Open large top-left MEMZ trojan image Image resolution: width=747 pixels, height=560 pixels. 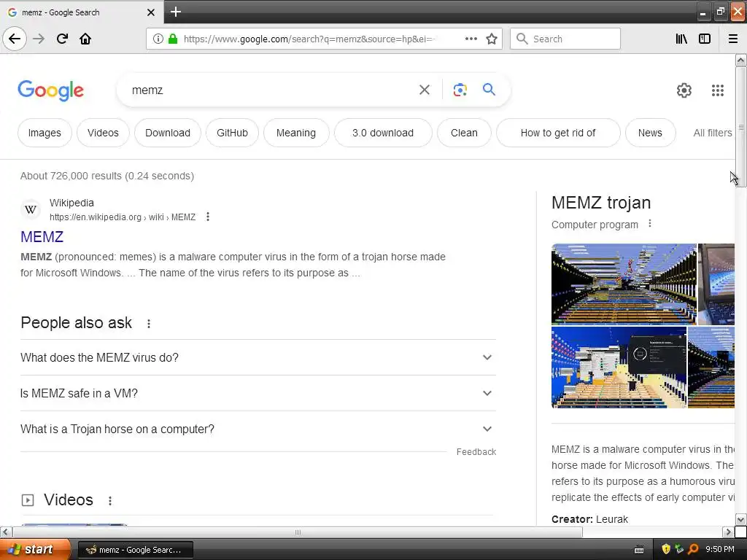pyautogui.click(x=624, y=284)
